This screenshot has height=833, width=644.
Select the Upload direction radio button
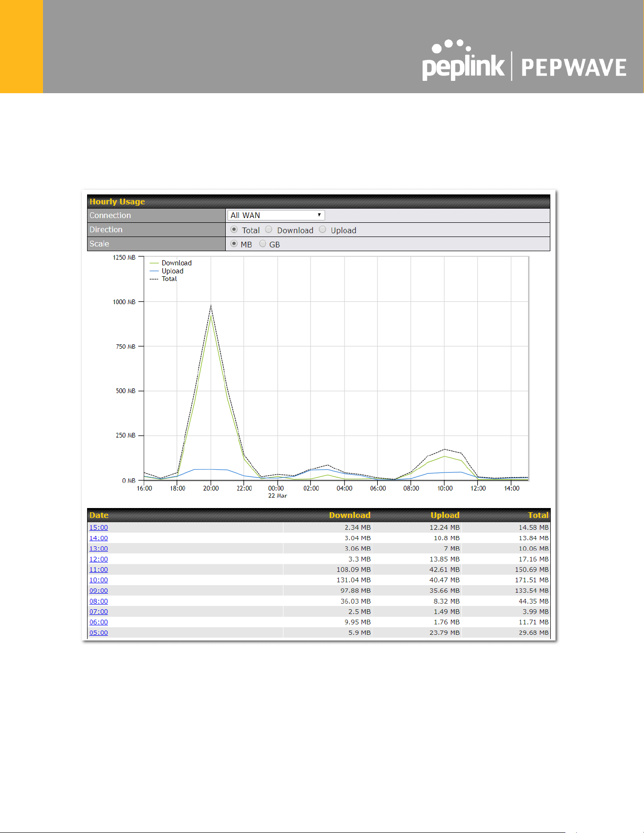click(323, 229)
